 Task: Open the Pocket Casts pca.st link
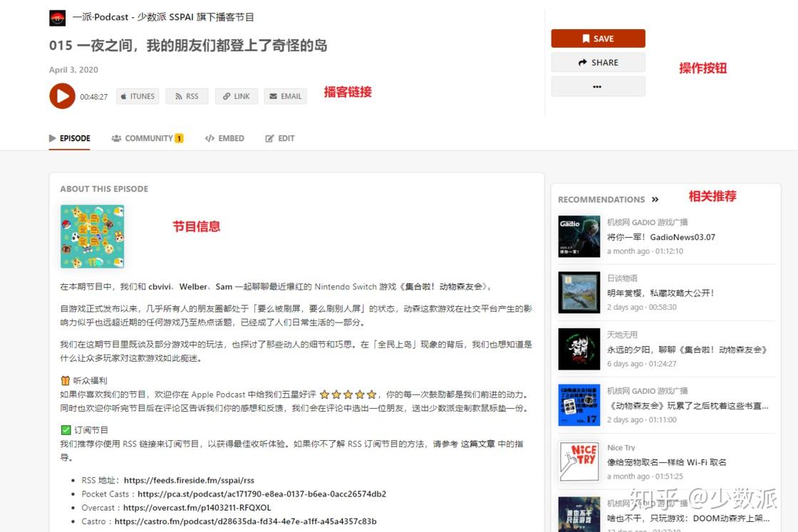click(x=261, y=494)
